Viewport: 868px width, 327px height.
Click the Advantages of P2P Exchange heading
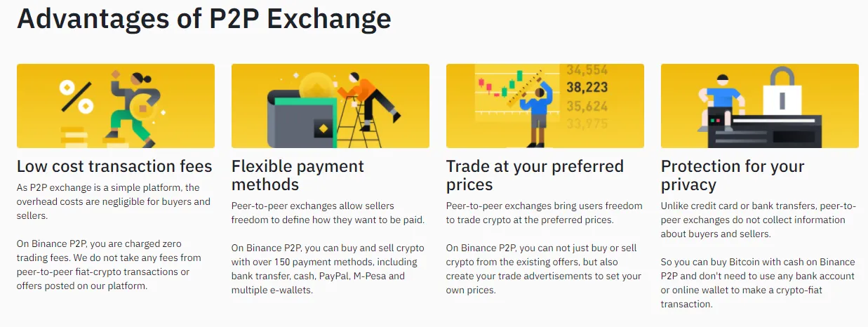tap(204, 18)
